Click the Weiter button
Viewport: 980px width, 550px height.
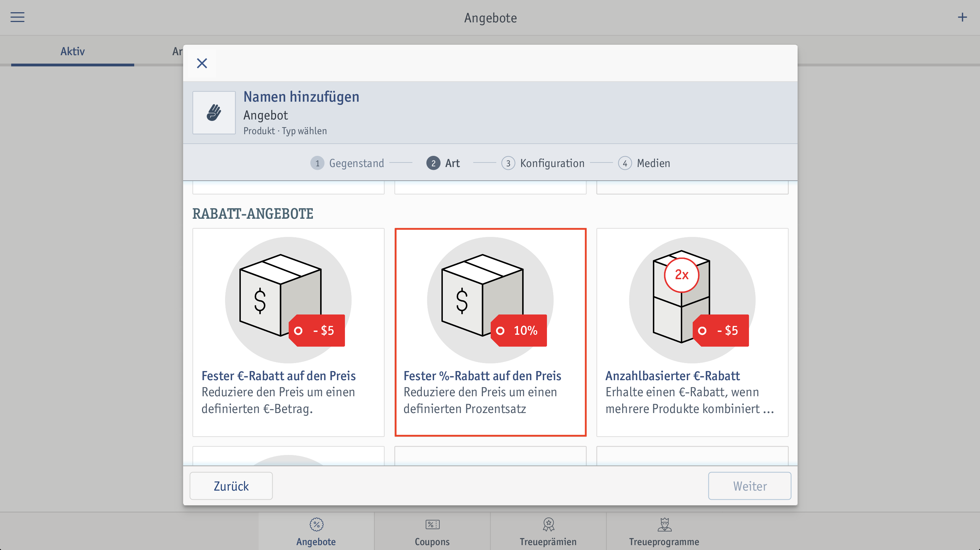pos(749,486)
